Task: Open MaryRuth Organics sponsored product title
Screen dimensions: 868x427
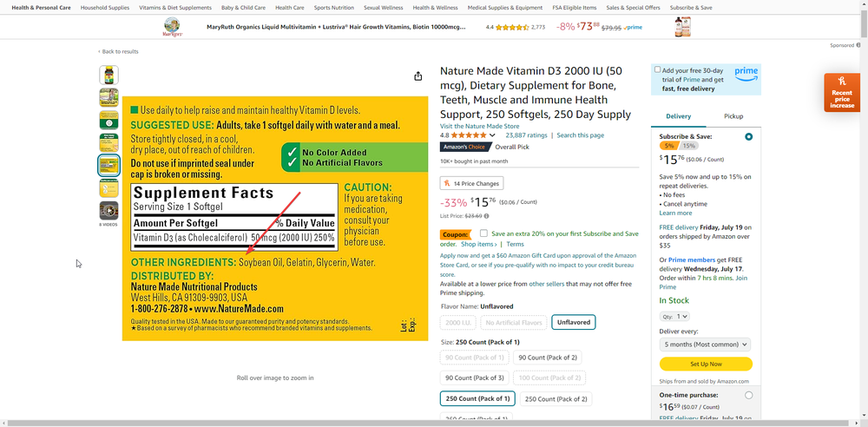Action: coord(338,27)
